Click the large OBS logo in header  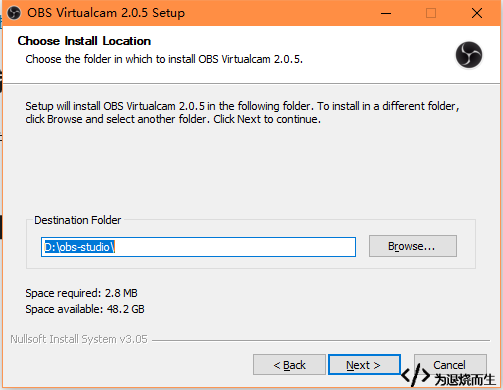point(469,55)
